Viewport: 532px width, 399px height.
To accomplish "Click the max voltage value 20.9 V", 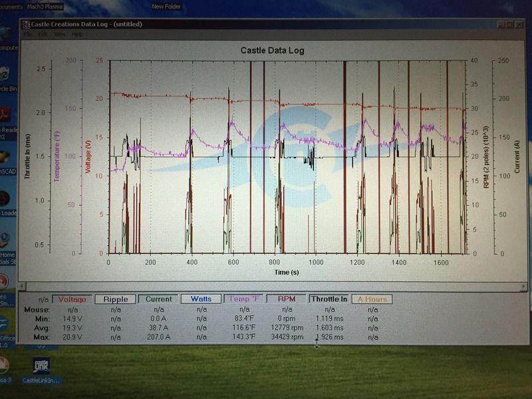I will 72,337.
